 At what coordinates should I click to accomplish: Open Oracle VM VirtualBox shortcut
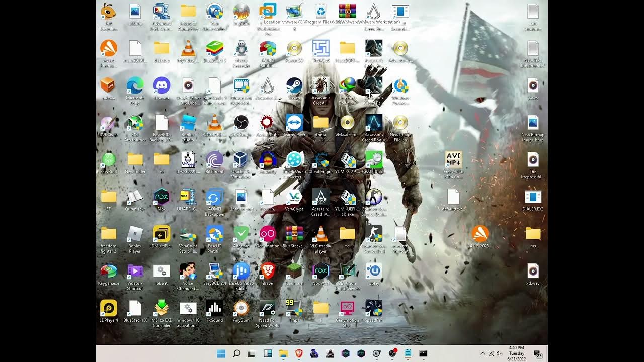(241, 165)
